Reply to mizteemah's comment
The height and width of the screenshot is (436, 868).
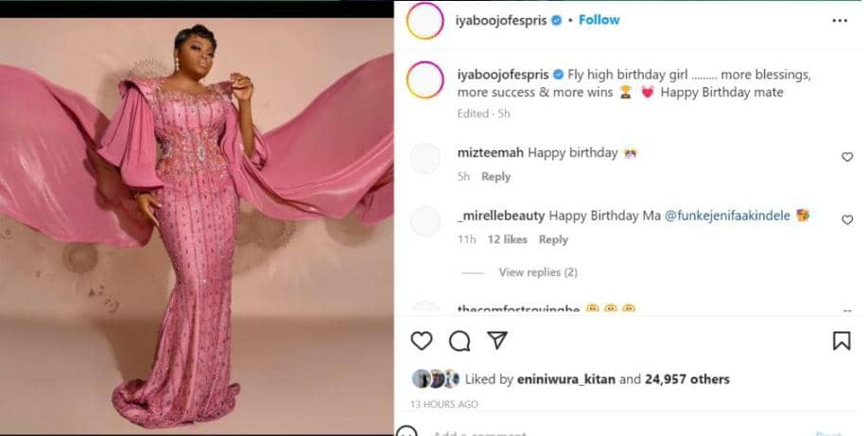pyautogui.click(x=495, y=177)
